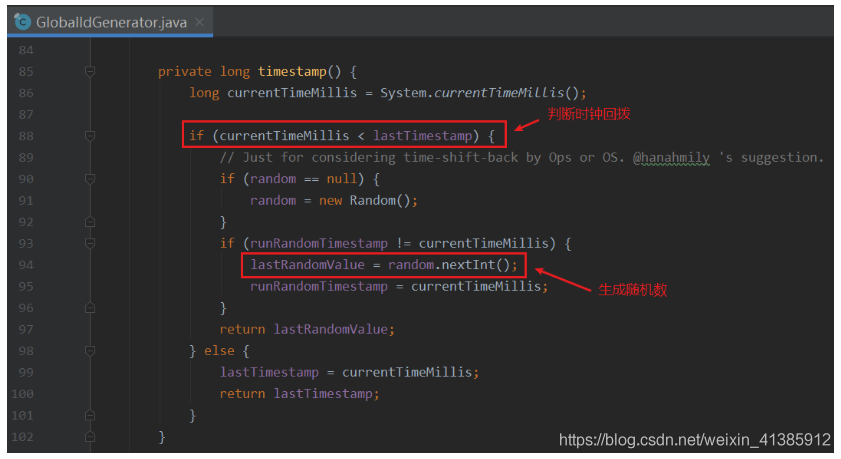The height and width of the screenshot is (459, 841).
Task: Collapse the runRandomTimestamp if block, line 93
Action: (90, 243)
